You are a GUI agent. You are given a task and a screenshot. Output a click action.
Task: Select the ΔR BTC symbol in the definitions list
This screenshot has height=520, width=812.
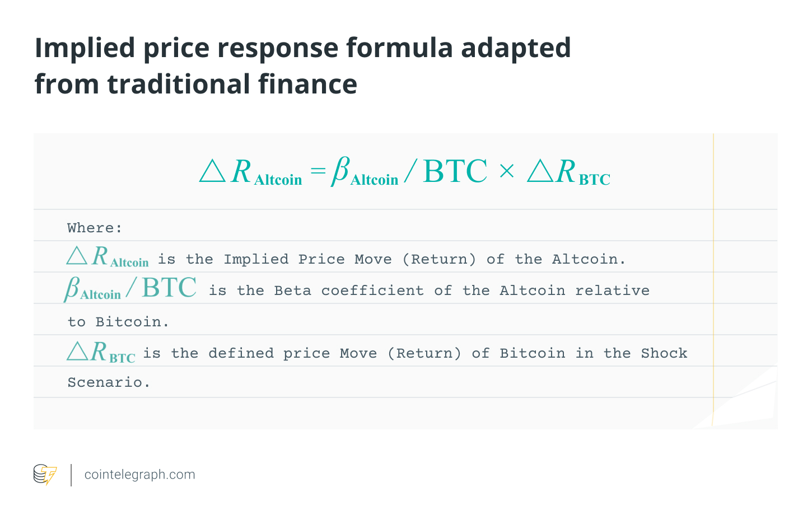point(101,352)
